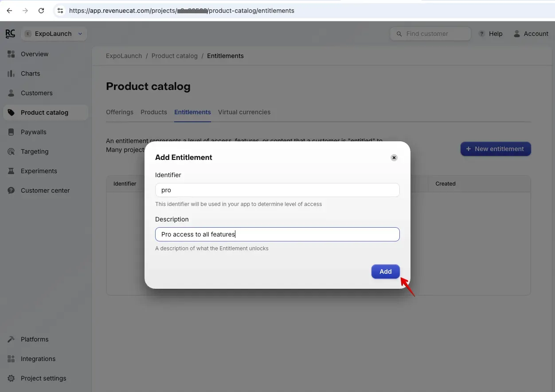Click the Identifier input field
Viewport: 555px width, 392px height.
click(277, 190)
